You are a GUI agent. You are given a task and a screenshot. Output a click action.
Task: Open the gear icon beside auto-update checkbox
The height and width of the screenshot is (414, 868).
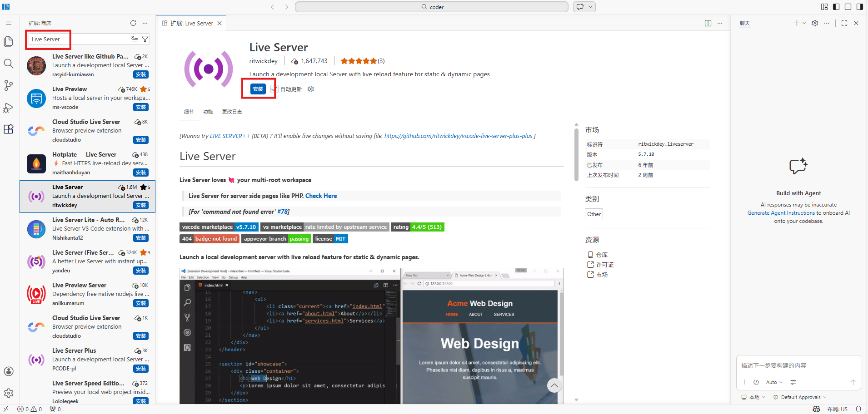311,89
